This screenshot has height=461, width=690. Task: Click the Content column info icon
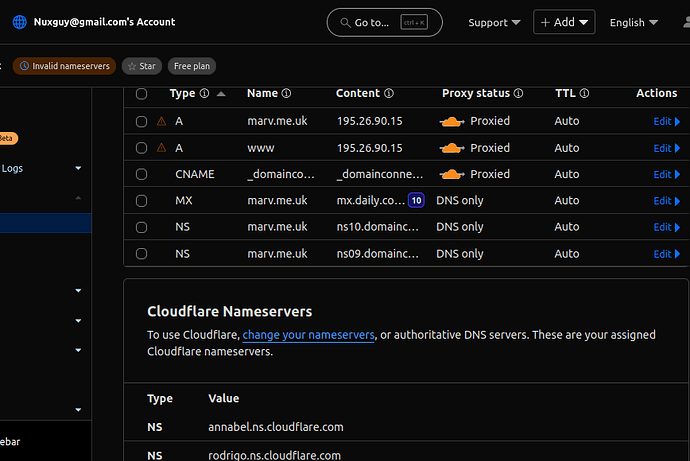point(389,93)
